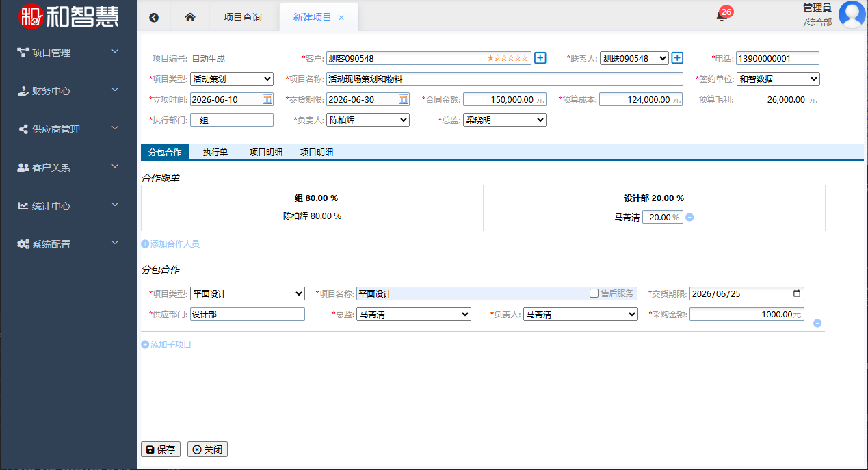Open the home tab icon
This screenshot has width=868, height=470.
tap(190, 17)
